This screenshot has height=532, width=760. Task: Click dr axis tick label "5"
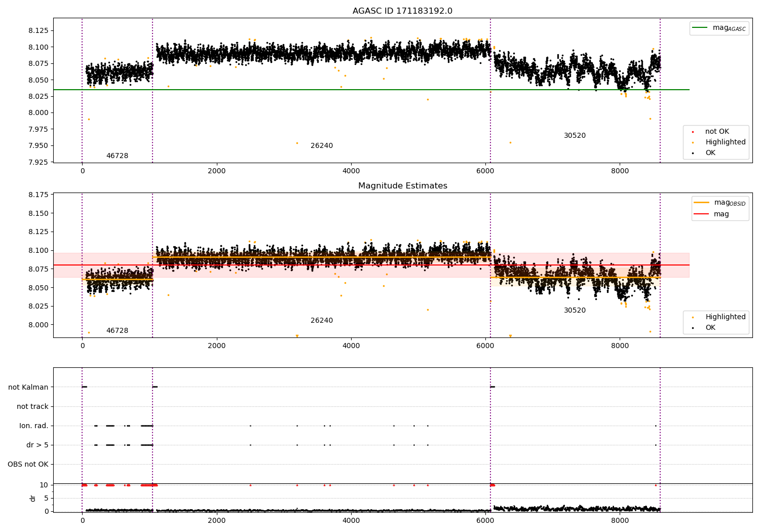(x=46, y=499)
